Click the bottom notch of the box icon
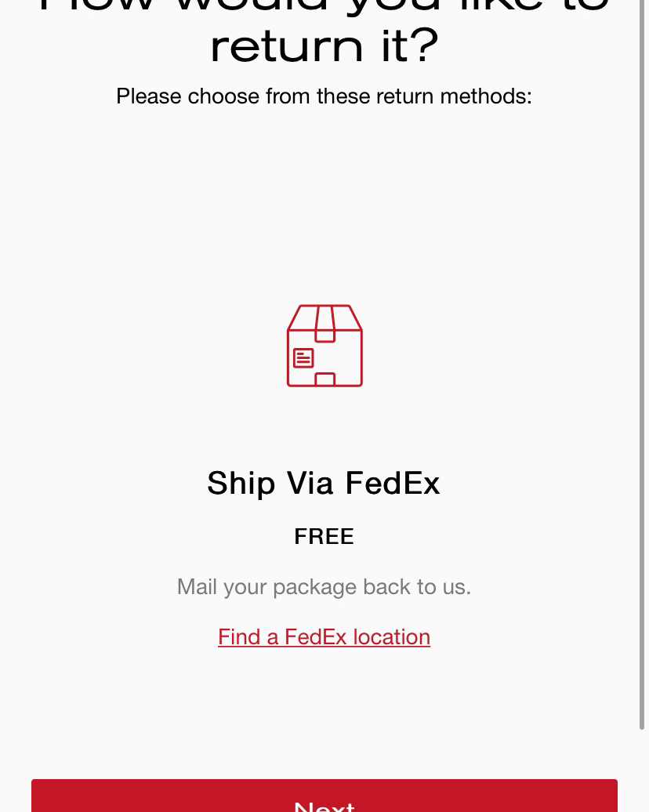The height and width of the screenshot is (812, 649). tap(324, 379)
